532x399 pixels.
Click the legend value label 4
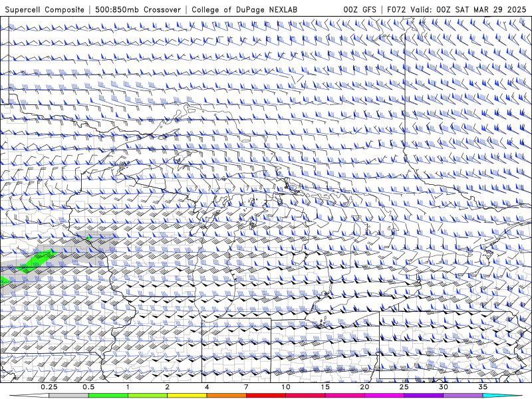tap(207, 387)
